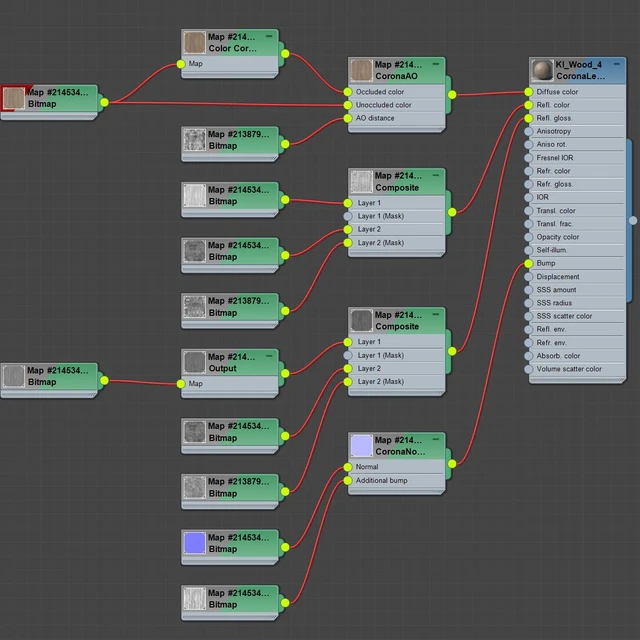
Task: Click the AO distance slot label
Action: [375, 118]
